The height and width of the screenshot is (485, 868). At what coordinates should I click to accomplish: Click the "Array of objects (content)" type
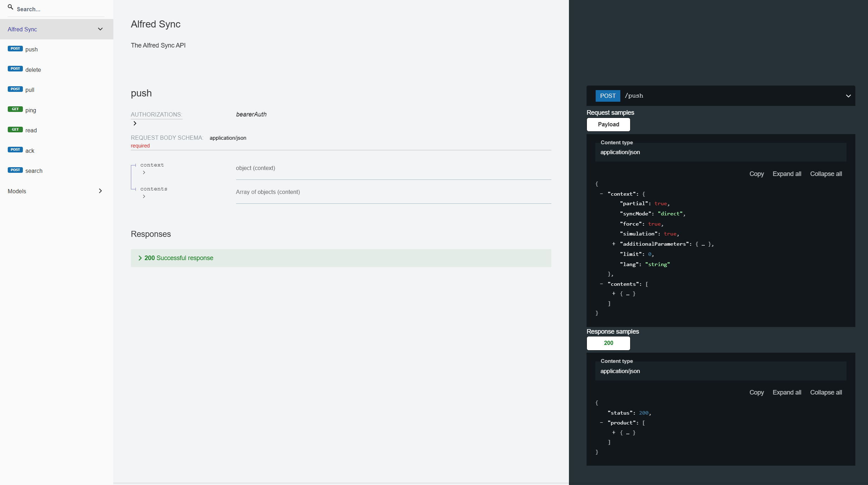click(x=268, y=192)
